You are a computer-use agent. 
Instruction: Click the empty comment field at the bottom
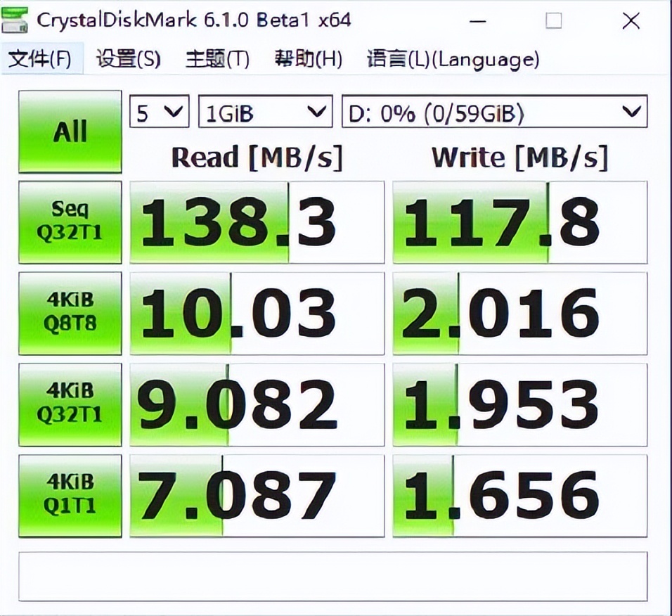click(333, 577)
